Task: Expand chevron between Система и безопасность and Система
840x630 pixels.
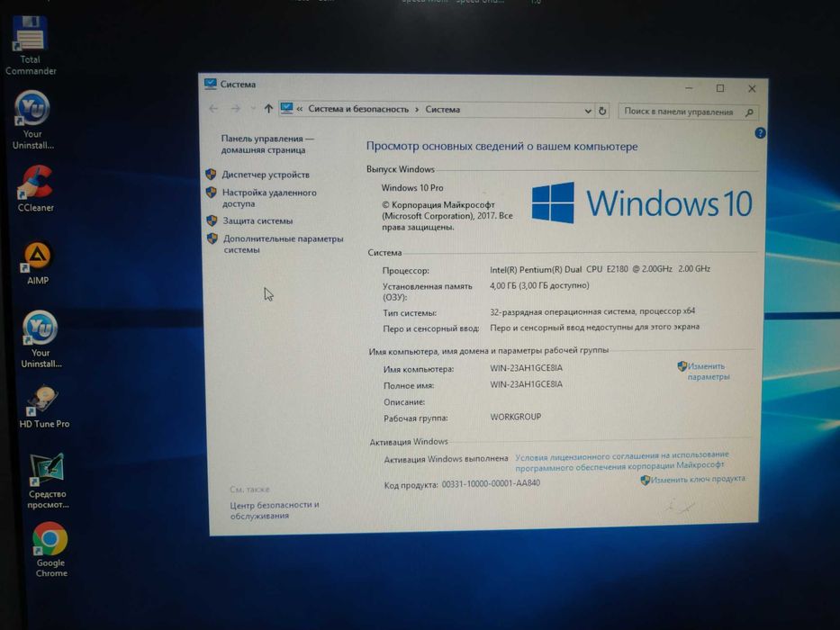Action: pos(417,109)
